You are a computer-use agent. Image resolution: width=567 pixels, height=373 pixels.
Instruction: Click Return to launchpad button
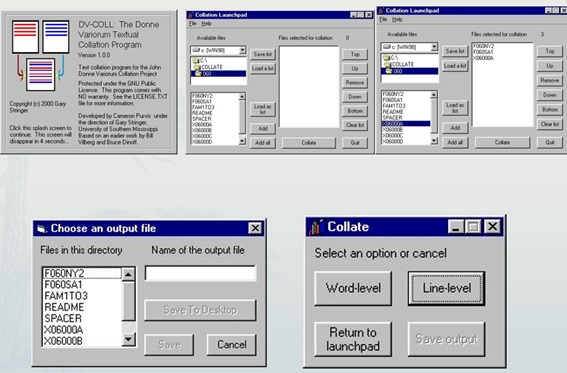pyautogui.click(x=353, y=339)
